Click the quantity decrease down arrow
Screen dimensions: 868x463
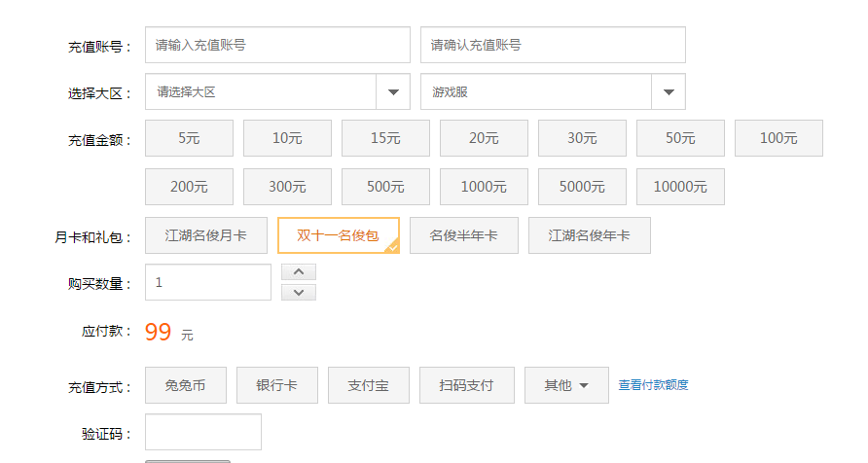coord(298,292)
